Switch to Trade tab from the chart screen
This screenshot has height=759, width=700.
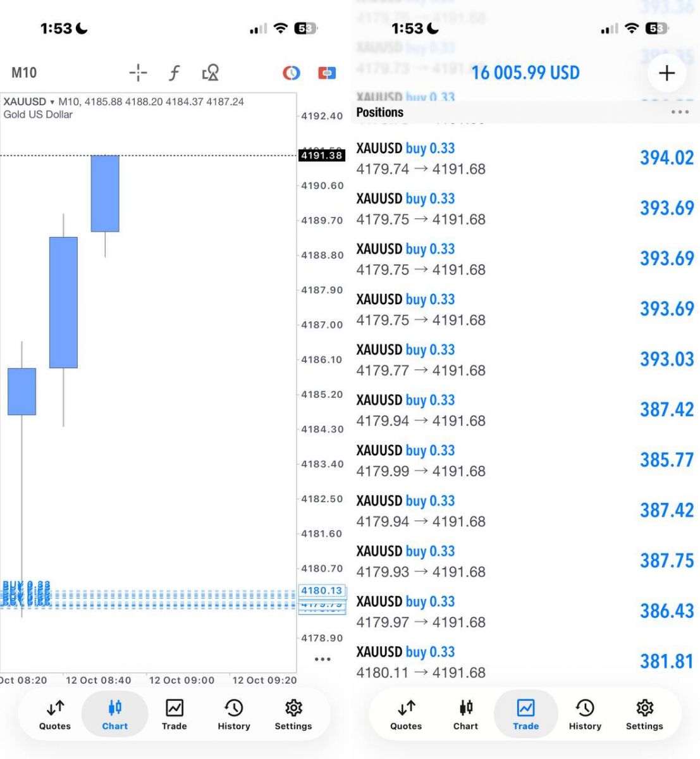(175, 715)
